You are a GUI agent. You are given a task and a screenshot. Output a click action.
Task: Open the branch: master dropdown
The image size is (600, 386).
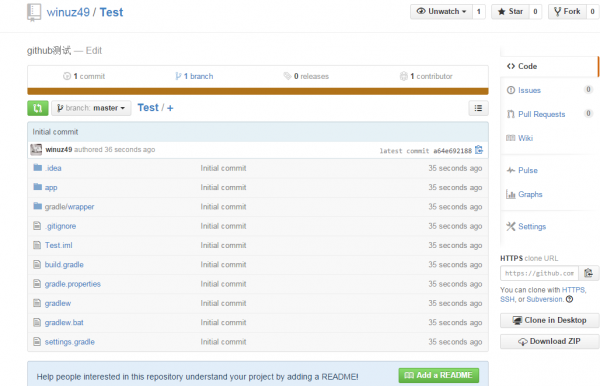91,108
